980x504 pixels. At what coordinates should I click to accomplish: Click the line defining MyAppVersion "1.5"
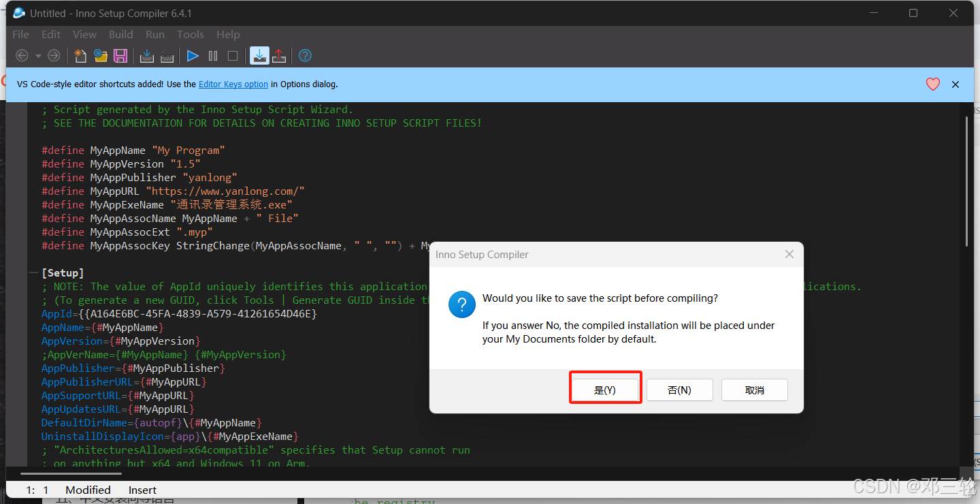[x=121, y=164]
